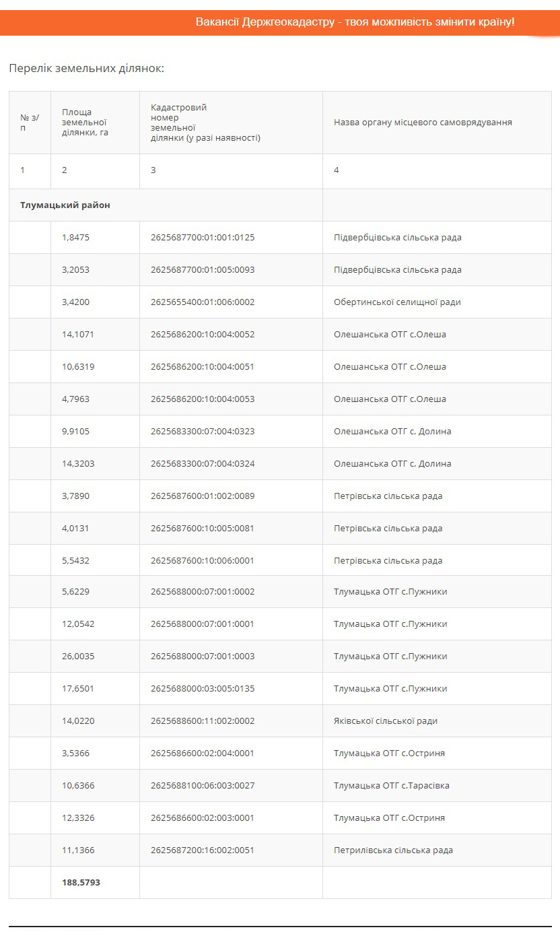Select area value 26,0035
This screenshot has width=560, height=938.
pyautogui.click(x=75, y=657)
